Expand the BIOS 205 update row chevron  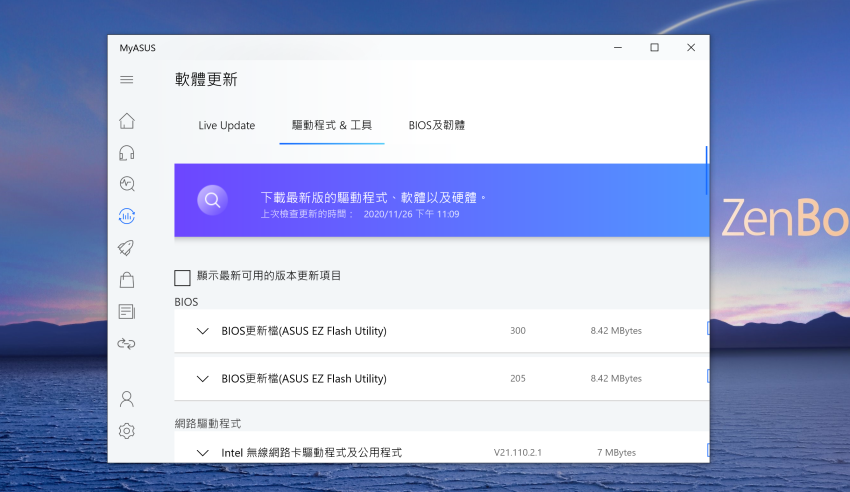pyautogui.click(x=203, y=379)
